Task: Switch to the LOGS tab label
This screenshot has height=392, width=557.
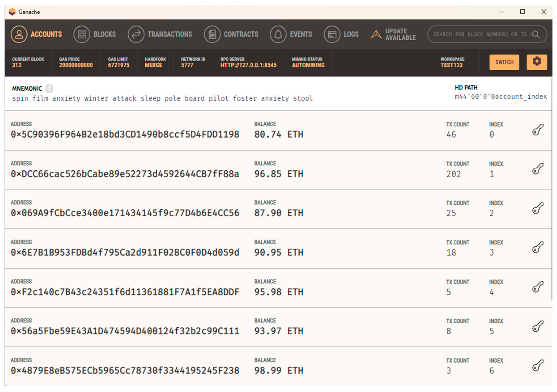Action: click(351, 34)
